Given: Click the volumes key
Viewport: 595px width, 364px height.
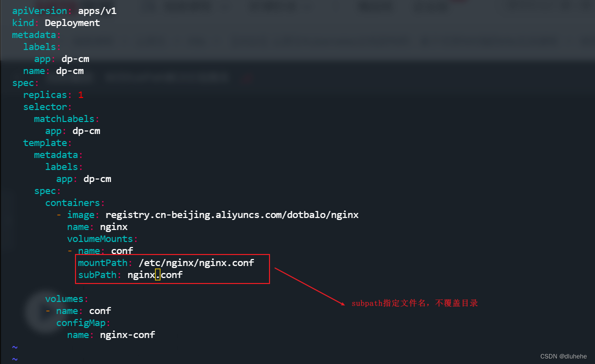Looking at the screenshot, I should [x=64, y=299].
